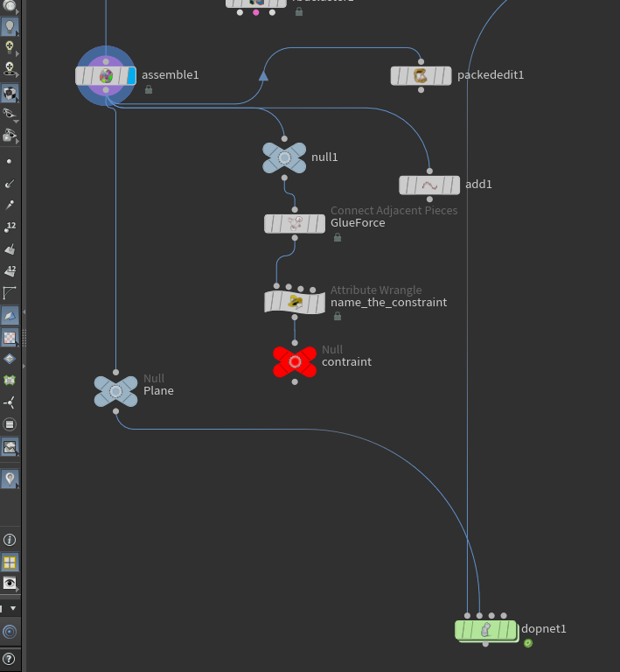Click the green badge below dopnet1

528,643
